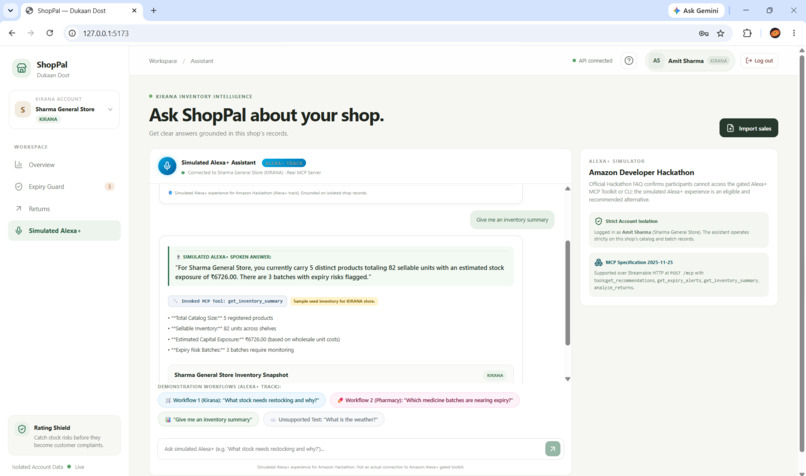Screen dimensions: 806x476
Task: Click the Strict Account Isolation shield icon
Action: [x=598, y=221]
